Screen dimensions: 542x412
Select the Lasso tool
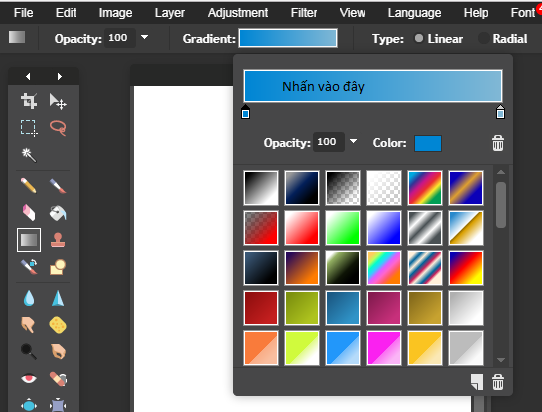tap(58, 128)
